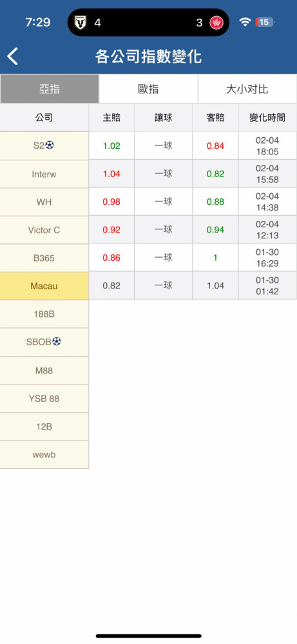Switch to the 歐指 tab
Viewport: 297px width, 644px height.
tap(148, 89)
